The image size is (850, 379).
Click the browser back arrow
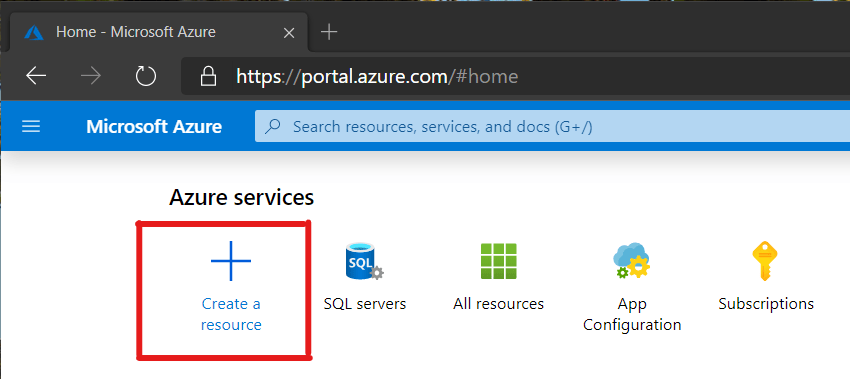coord(36,76)
